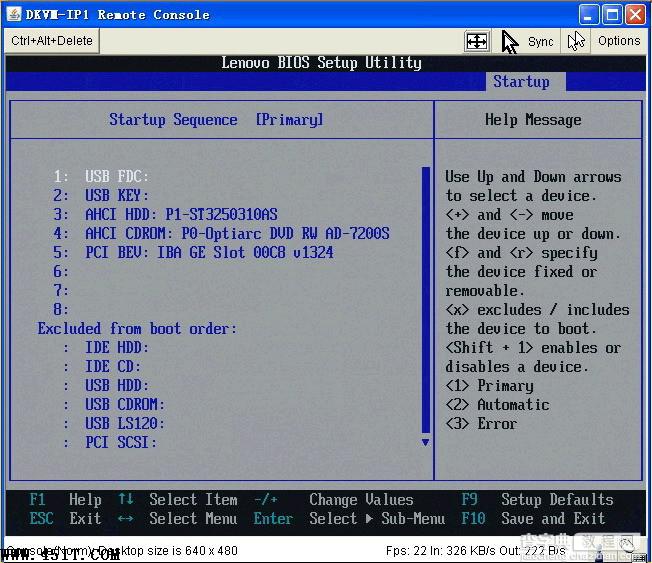Image resolution: width=652 pixels, height=563 pixels.
Task: Select excluded device USB HDD
Action: click(106, 385)
